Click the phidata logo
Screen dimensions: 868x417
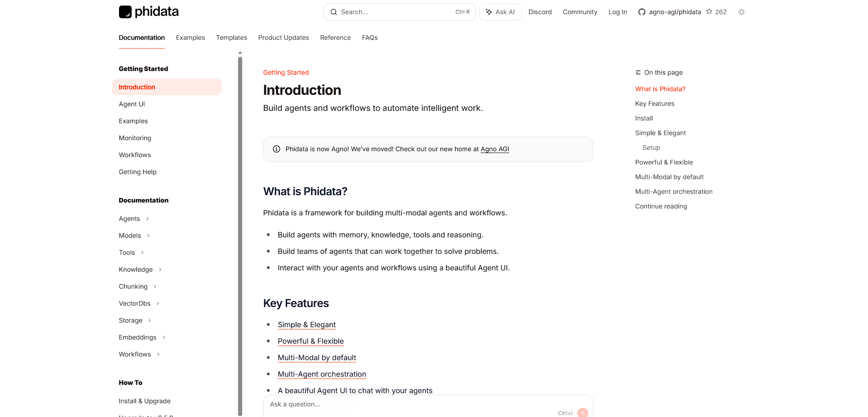[149, 12]
